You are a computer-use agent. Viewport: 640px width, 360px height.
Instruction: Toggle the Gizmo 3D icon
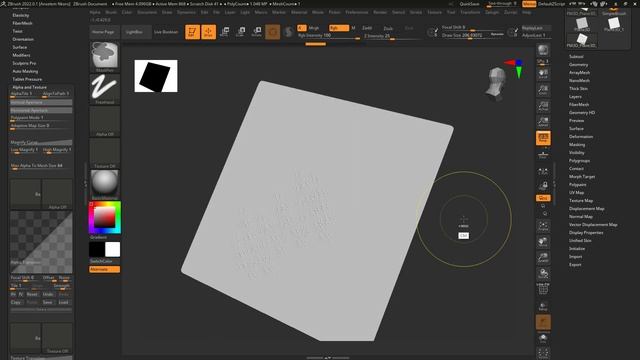point(273,32)
